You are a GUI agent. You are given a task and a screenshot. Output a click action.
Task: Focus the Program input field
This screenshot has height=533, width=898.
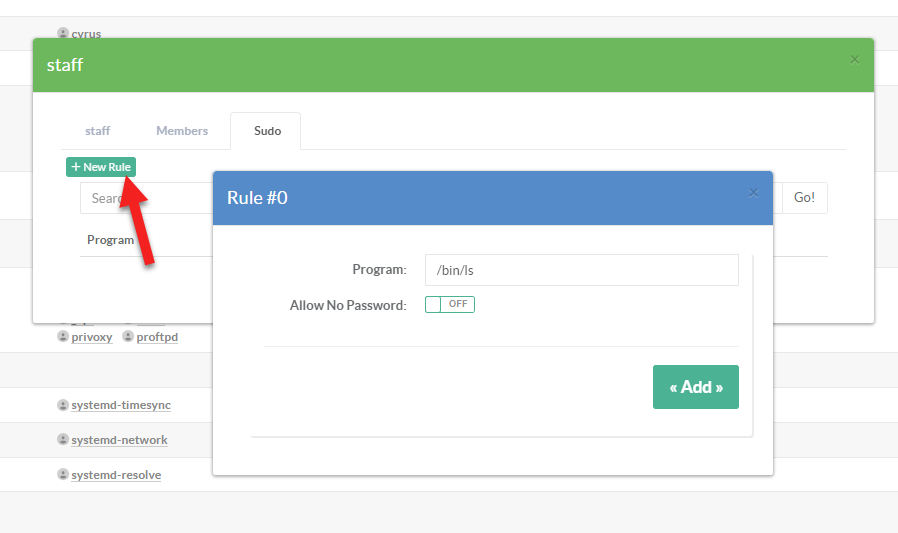click(581, 270)
